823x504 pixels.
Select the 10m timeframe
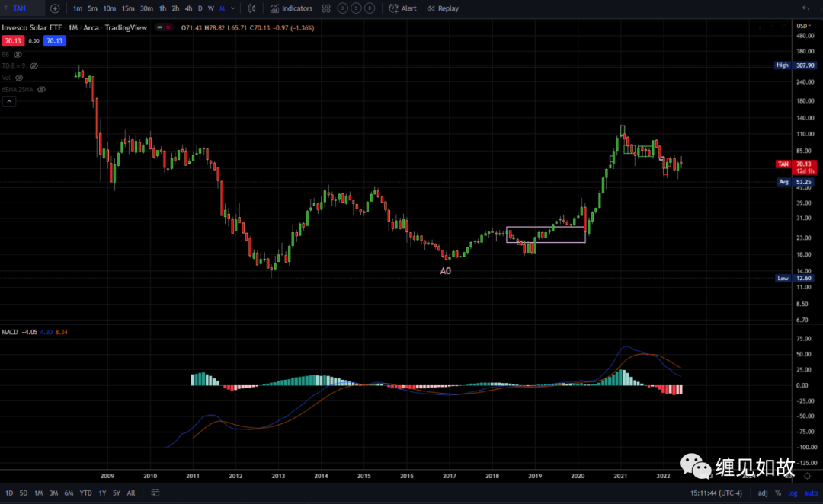click(109, 8)
